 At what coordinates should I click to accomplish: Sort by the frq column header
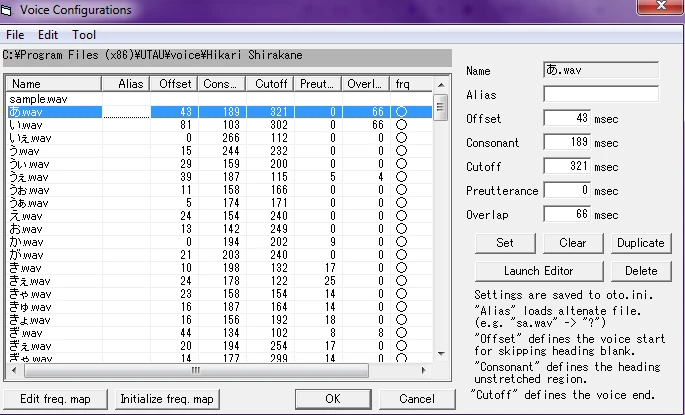click(x=411, y=83)
